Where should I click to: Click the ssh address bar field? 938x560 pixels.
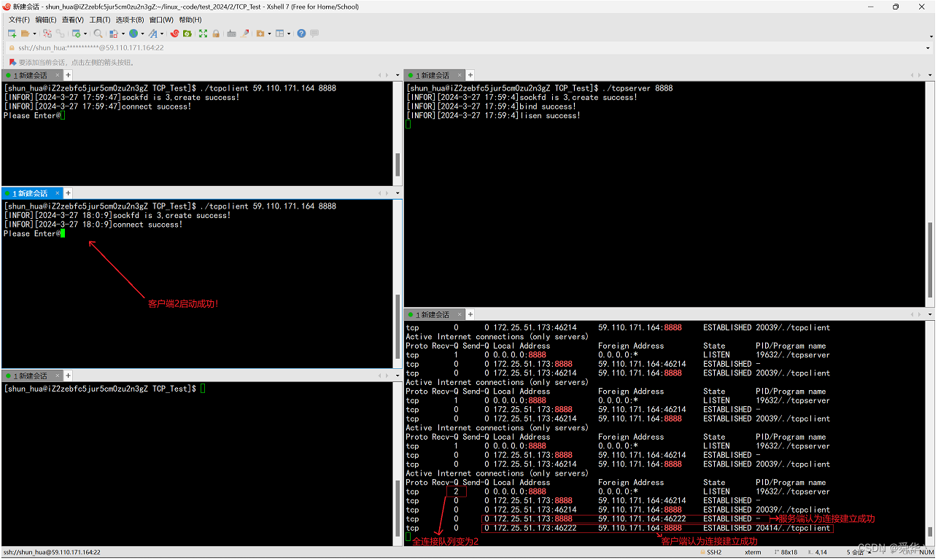[467, 47]
